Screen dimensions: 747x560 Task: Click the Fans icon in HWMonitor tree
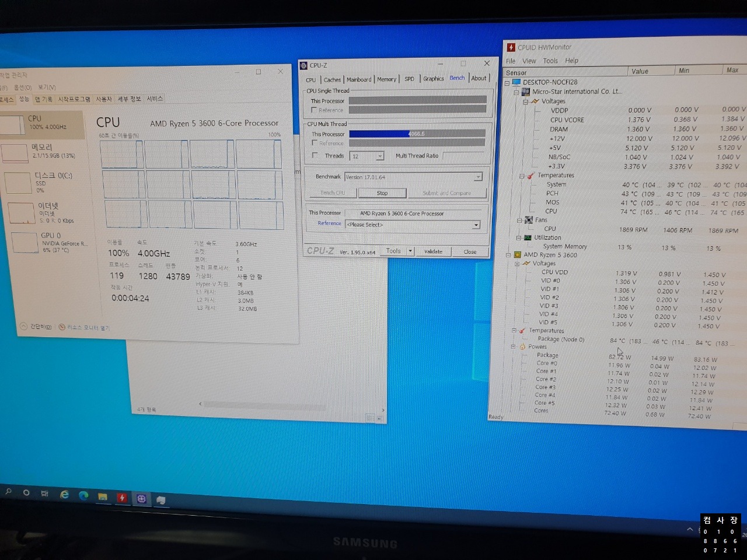pyautogui.click(x=529, y=220)
